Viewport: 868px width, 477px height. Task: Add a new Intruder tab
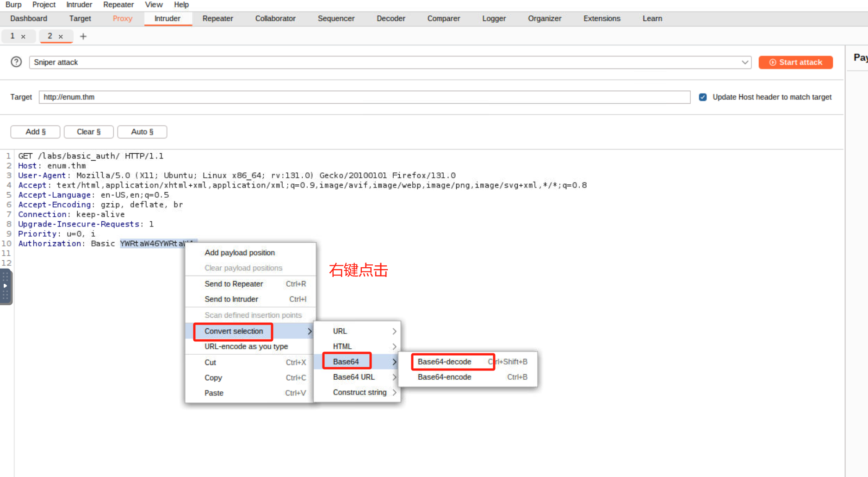pos(83,36)
